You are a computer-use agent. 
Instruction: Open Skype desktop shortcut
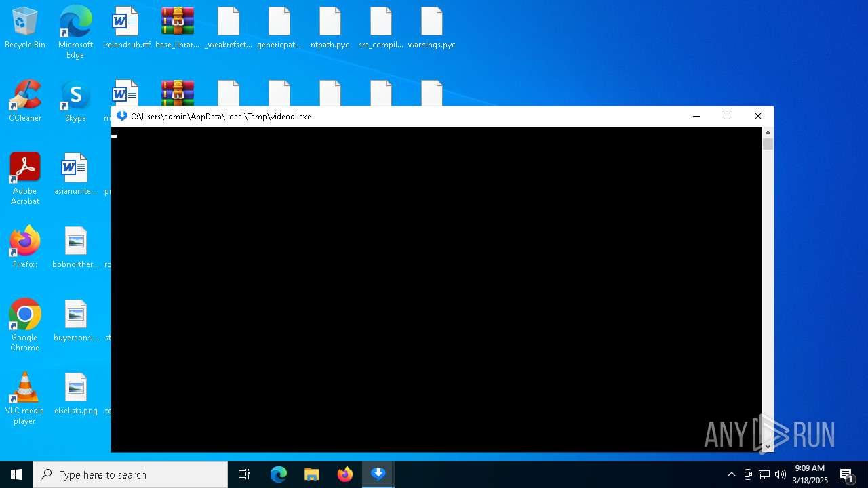click(x=75, y=102)
